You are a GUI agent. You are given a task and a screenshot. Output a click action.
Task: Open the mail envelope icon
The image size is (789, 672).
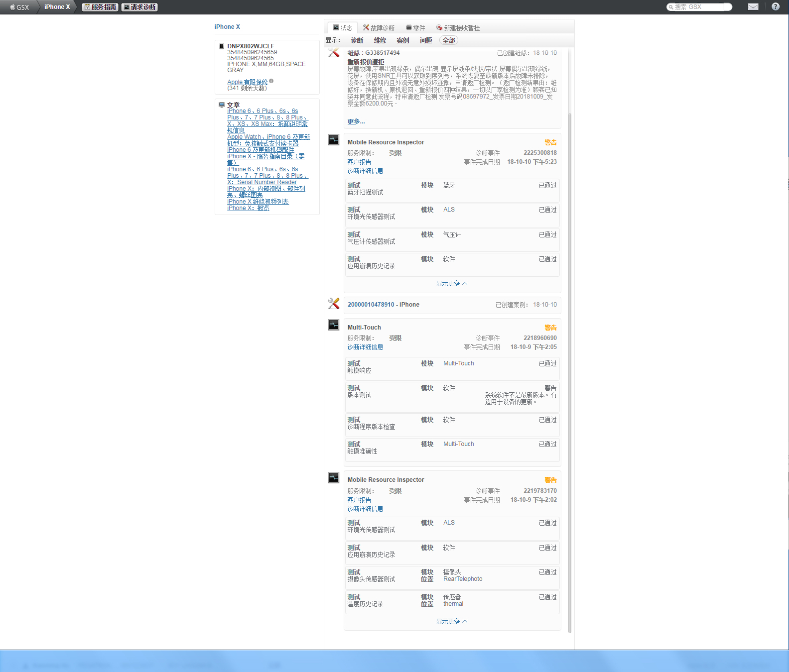click(x=753, y=7)
